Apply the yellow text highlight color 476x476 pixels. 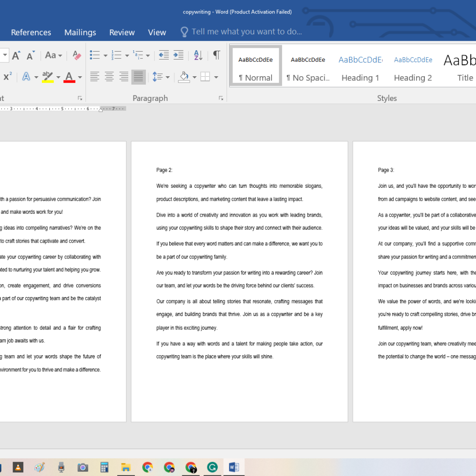pyautogui.click(x=48, y=77)
